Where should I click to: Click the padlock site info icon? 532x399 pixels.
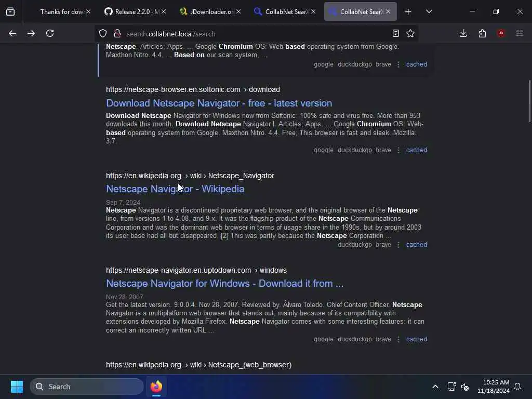point(117,34)
